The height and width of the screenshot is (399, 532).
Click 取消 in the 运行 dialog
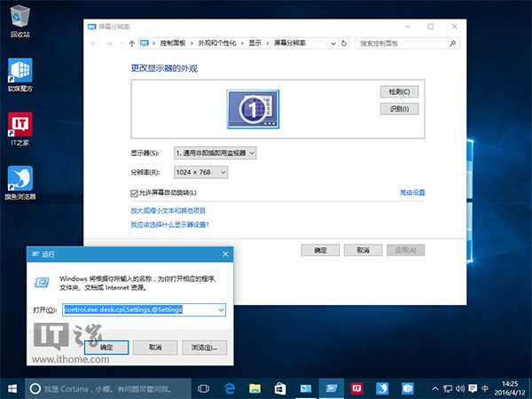155,348
